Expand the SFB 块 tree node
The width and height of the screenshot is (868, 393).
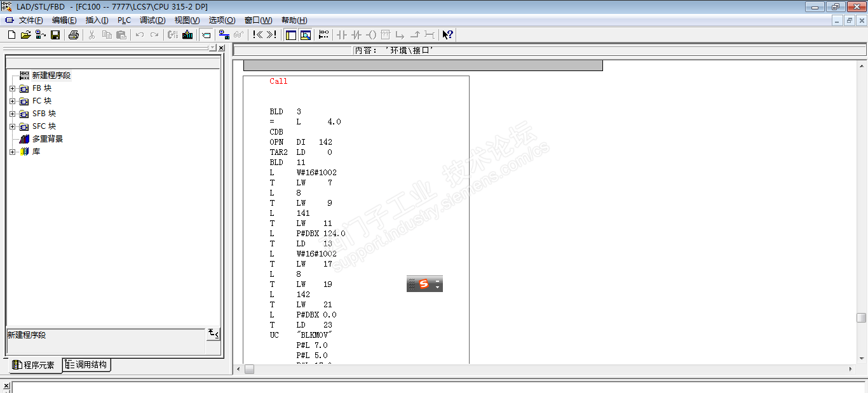pos(12,114)
